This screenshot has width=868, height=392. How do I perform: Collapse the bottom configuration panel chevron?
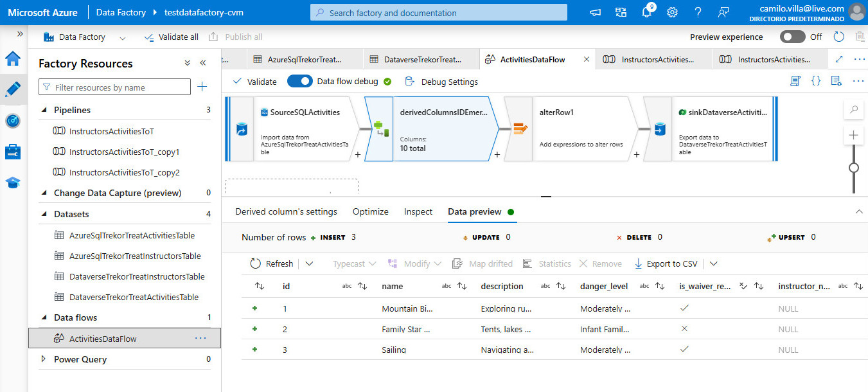[859, 211]
